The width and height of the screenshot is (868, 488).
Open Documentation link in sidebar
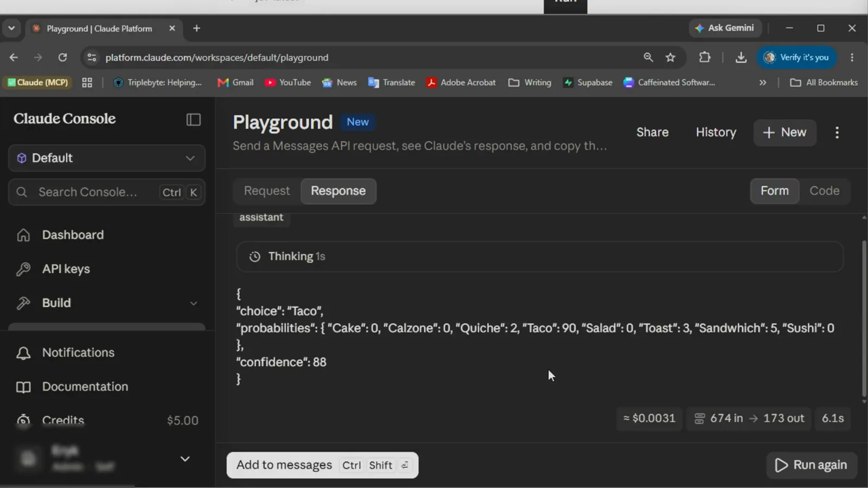click(85, 387)
